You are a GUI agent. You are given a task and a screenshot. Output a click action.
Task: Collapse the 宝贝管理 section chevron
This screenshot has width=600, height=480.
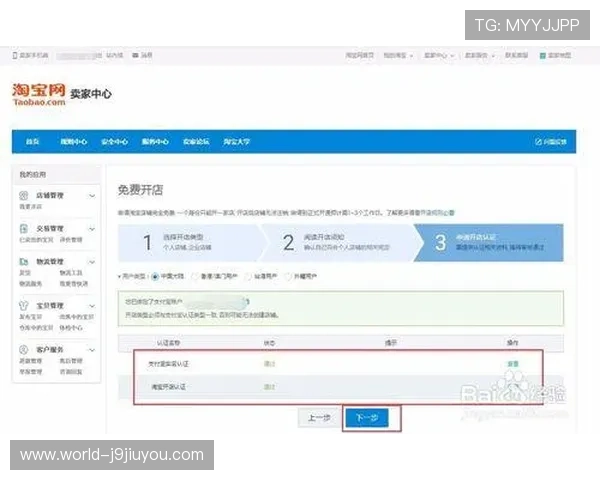click(92, 306)
